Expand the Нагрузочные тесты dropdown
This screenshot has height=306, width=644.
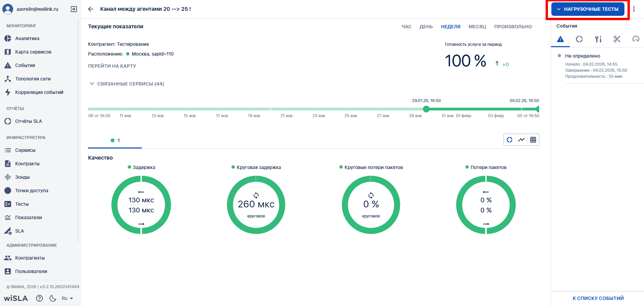[x=588, y=9]
